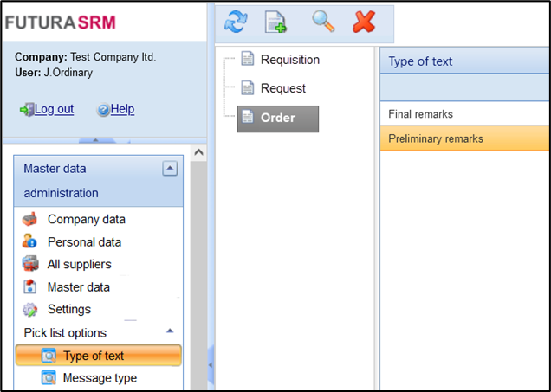Select Requisition in the tree
This screenshot has height=392, width=551.
289,60
